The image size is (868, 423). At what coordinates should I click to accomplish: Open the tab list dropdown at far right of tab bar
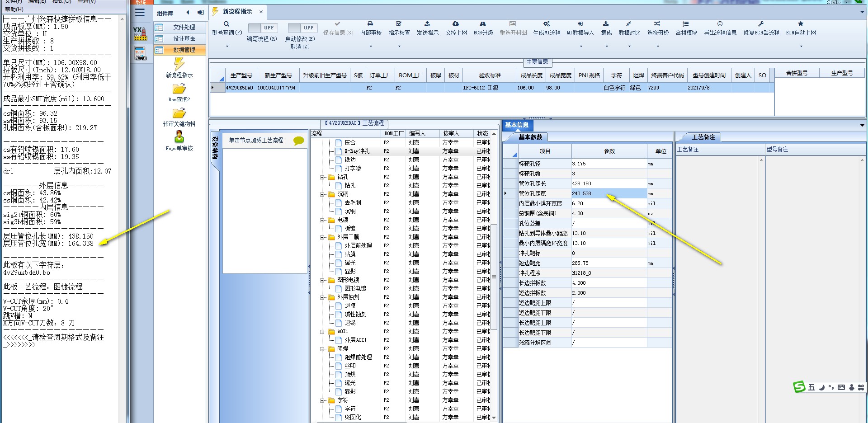[x=862, y=12]
